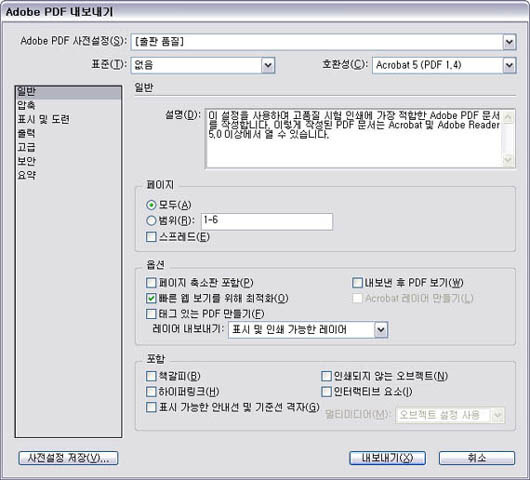Viewport: 530px width, 480px height.
Task: Choose the 모두(A) pages radio button
Action: click(151, 205)
